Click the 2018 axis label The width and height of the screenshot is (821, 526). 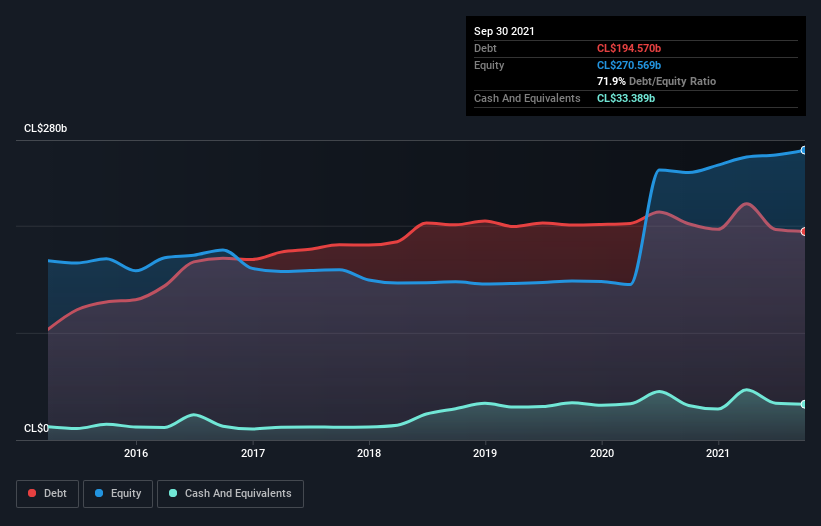(x=369, y=453)
